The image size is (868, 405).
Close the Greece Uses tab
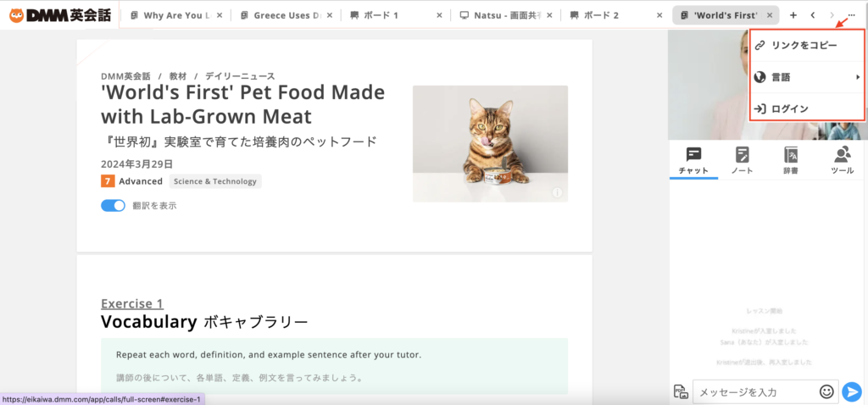coord(329,15)
